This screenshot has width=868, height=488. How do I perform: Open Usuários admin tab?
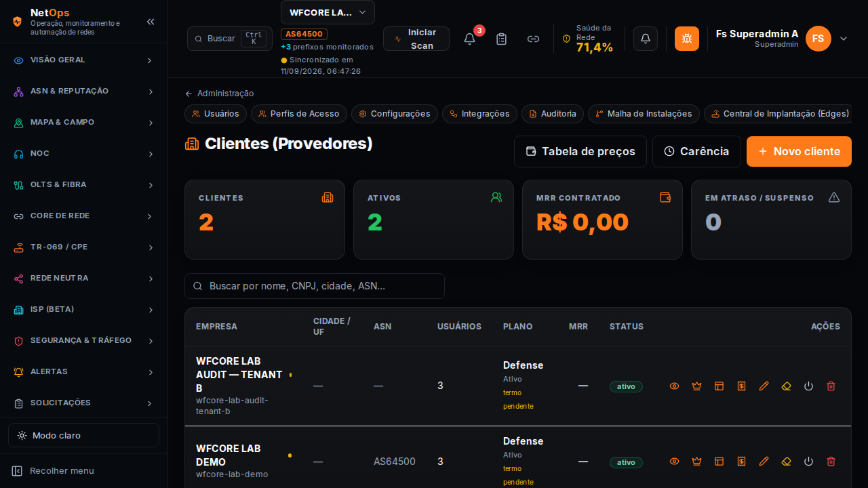pyautogui.click(x=216, y=114)
